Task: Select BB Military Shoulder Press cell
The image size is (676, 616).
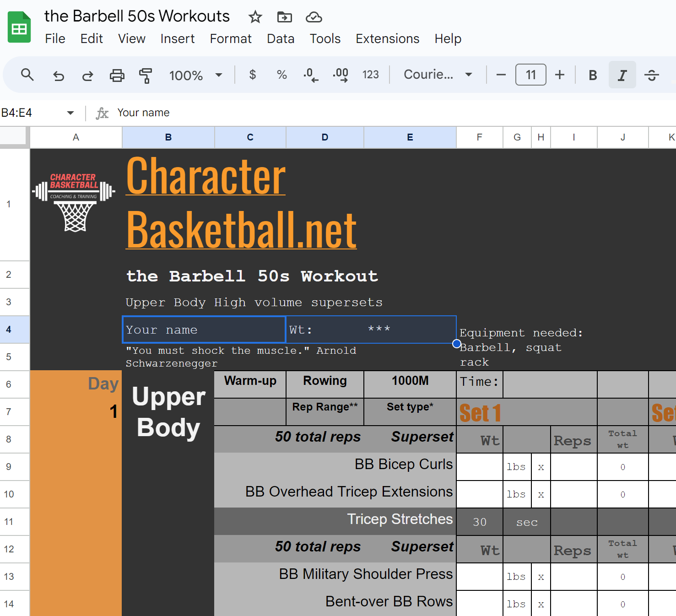Action: (x=335, y=577)
